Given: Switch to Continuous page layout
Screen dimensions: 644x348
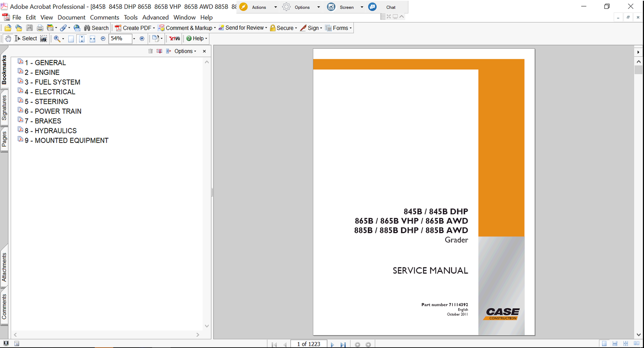Looking at the screenshot, I should (615, 344).
